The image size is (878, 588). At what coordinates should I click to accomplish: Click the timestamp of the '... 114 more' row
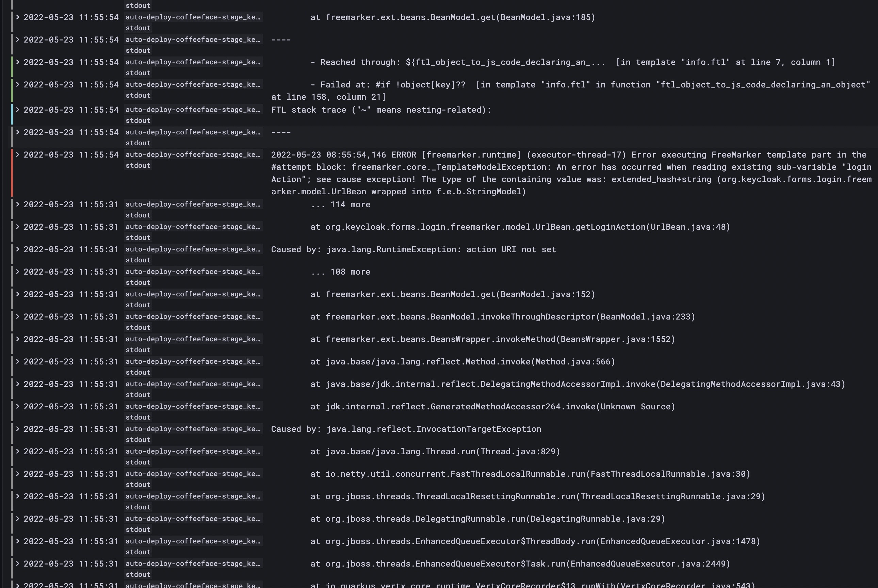71,204
